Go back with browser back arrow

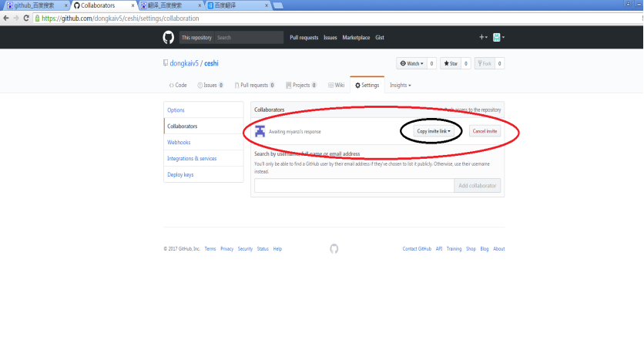pos(5,18)
